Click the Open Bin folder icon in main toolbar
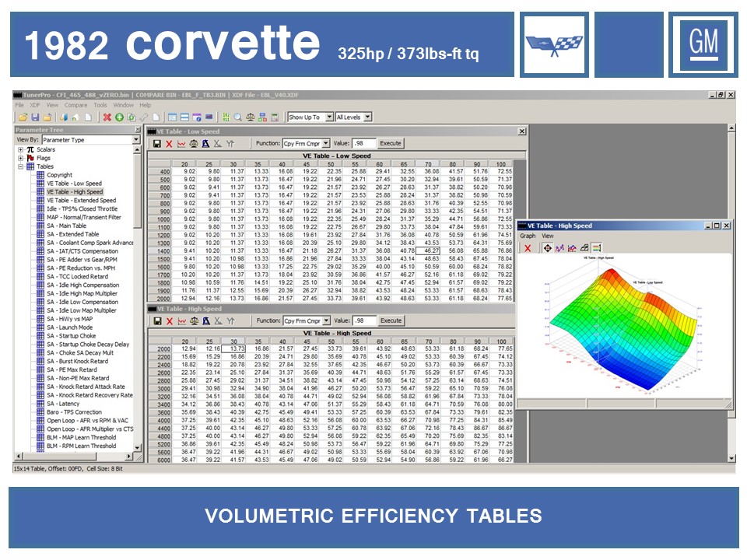747x560 pixels. pyautogui.click(x=23, y=117)
